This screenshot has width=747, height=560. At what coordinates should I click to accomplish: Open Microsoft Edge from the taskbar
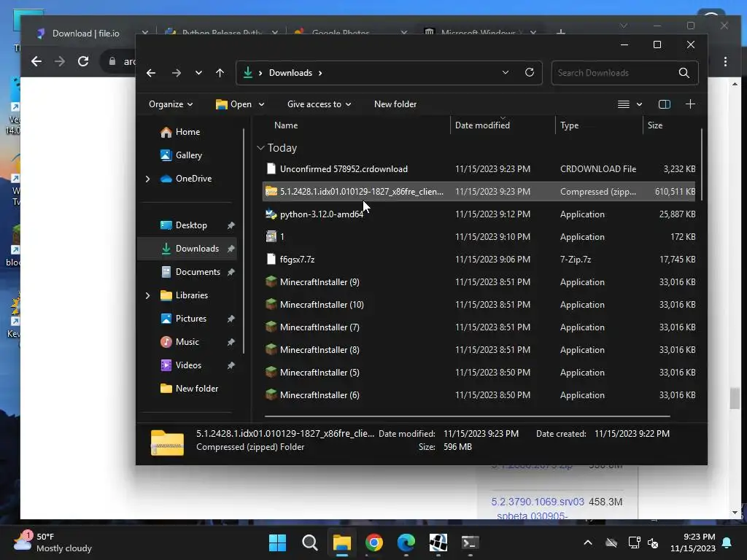coord(406,542)
